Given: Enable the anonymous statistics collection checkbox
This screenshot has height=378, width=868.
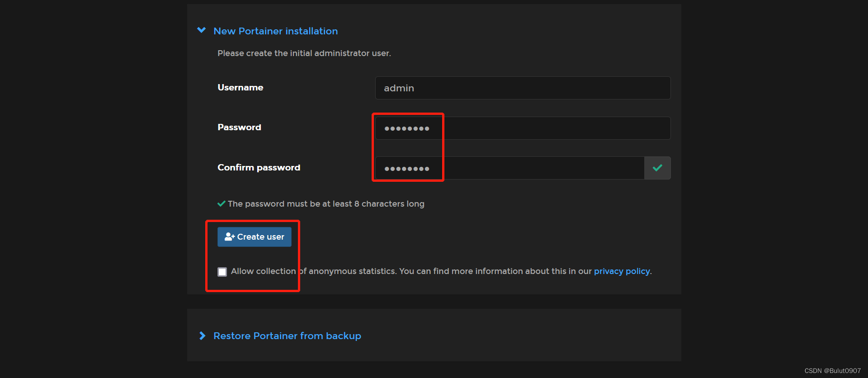Looking at the screenshot, I should 222,272.
